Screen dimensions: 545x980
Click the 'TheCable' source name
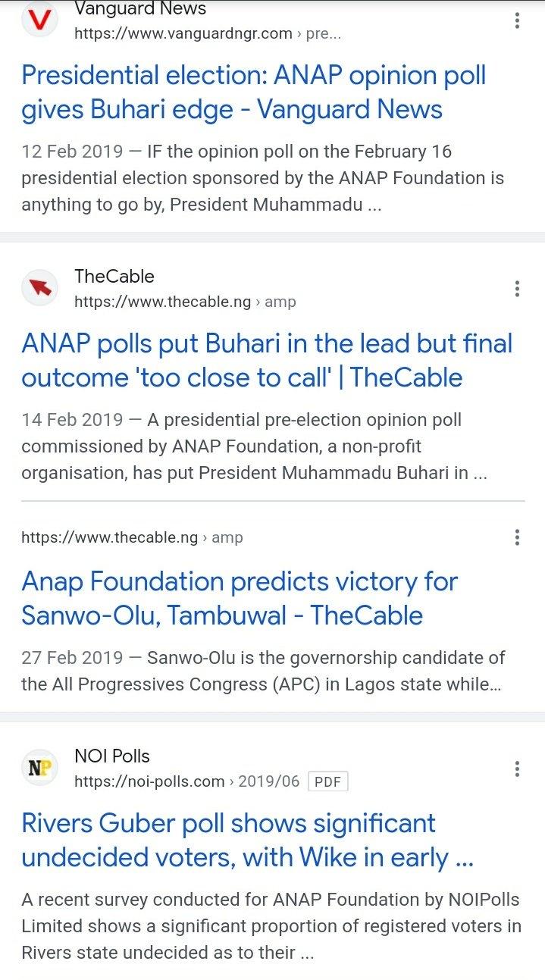click(114, 277)
